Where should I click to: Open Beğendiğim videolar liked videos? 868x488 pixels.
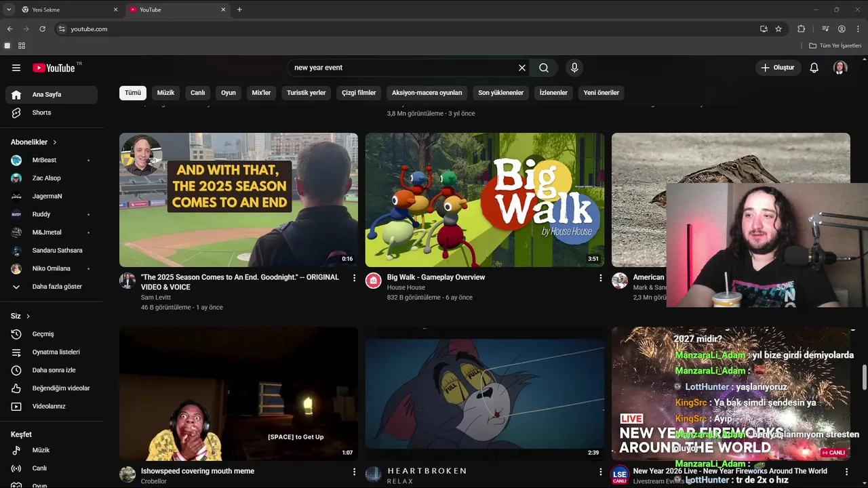pos(52,388)
